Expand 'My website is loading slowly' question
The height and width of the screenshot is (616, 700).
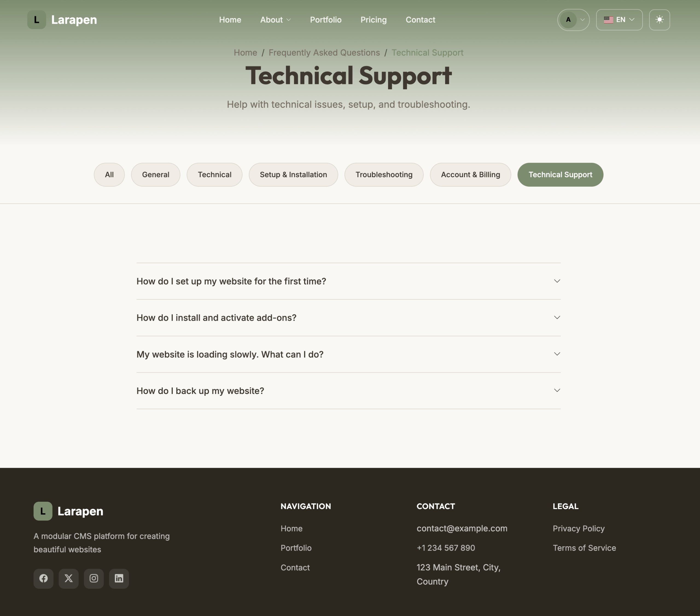[x=348, y=354]
